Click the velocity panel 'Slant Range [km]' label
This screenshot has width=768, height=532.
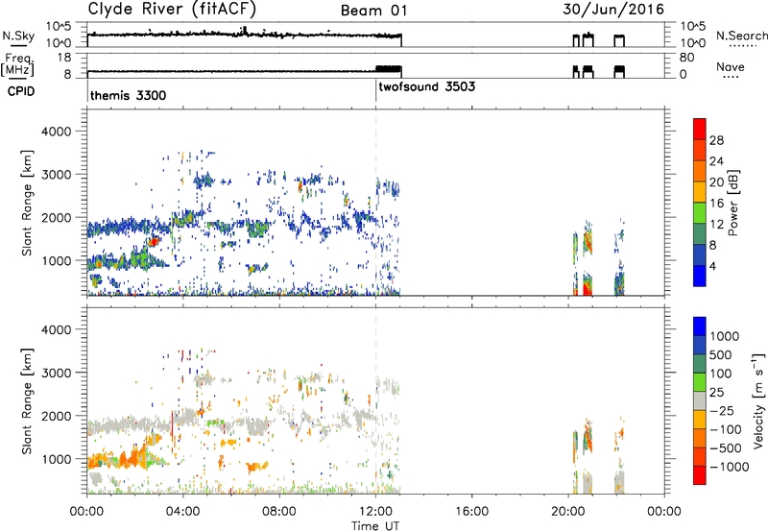[x=27, y=400]
